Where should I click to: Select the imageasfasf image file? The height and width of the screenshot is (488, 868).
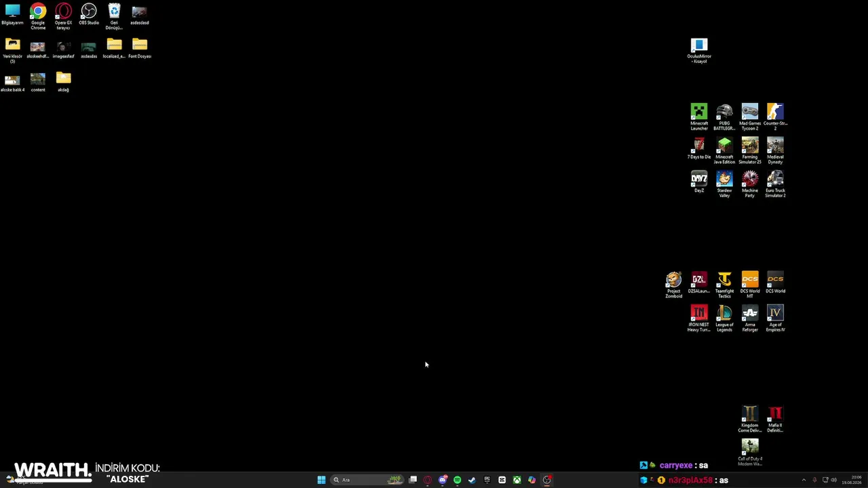coord(63,49)
